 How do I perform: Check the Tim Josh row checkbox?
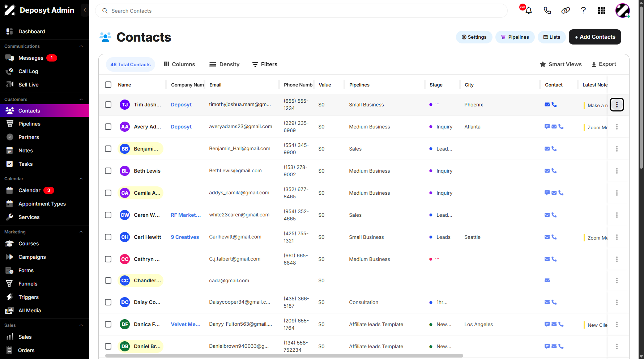coord(108,105)
